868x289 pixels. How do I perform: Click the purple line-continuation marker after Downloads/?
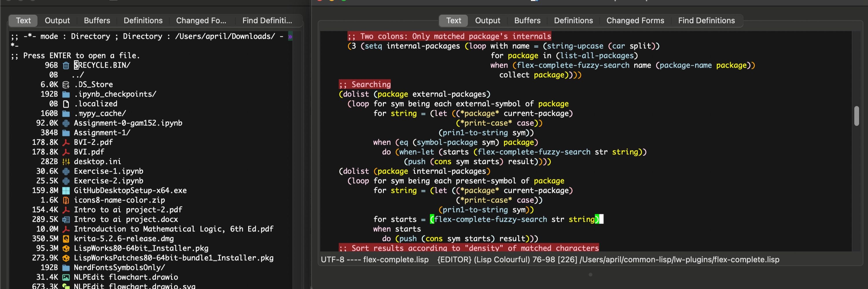click(x=290, y=36)
